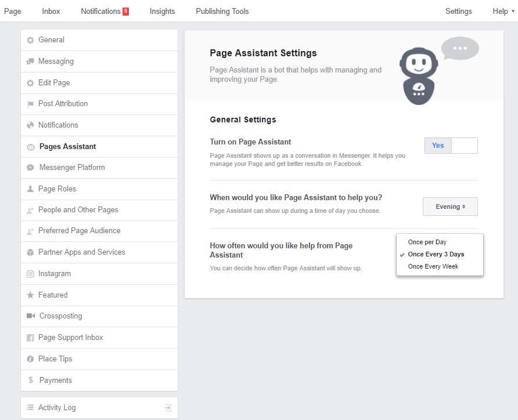518x420 pixels.
Task: Open the Evening time-of-day dropdown
Action: coord(449,207)
